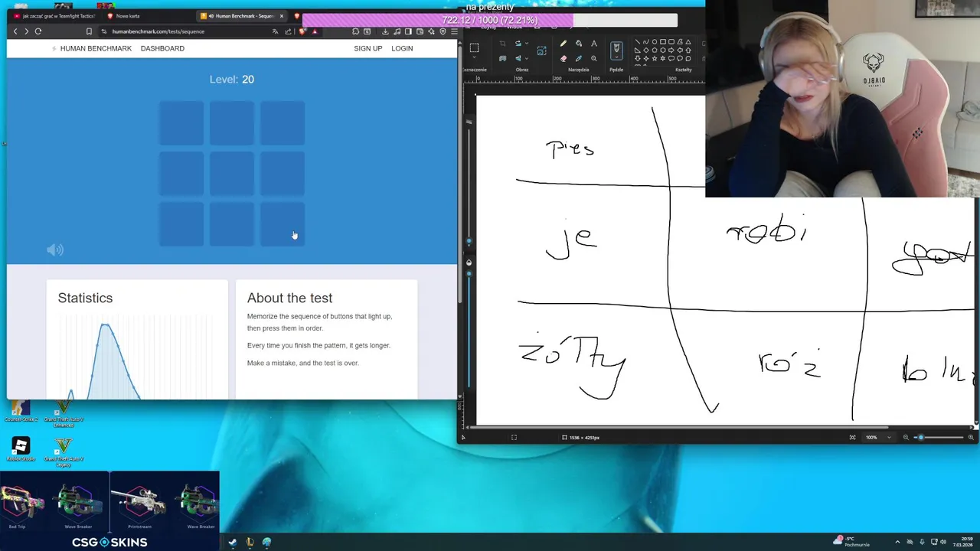Click the zoom out minus icon in Paint
This screenshot has width=980, height=551.
[906, 437]
